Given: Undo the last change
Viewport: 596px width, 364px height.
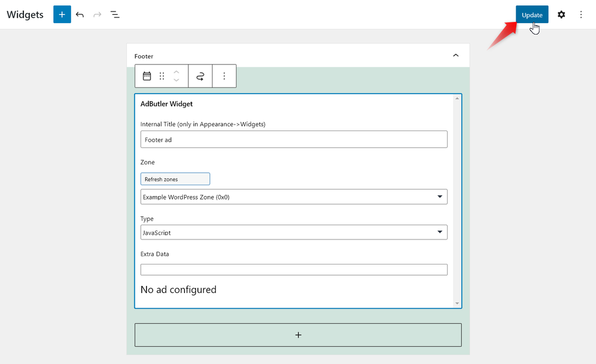Looking at the screenshot, I should coord(80,14).
